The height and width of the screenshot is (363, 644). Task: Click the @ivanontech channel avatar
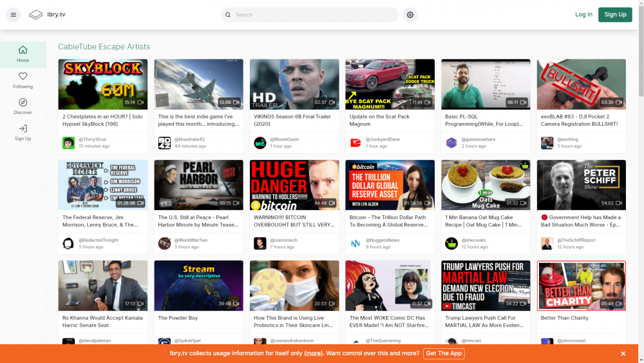pyautogui.click(x=260, y=243)
